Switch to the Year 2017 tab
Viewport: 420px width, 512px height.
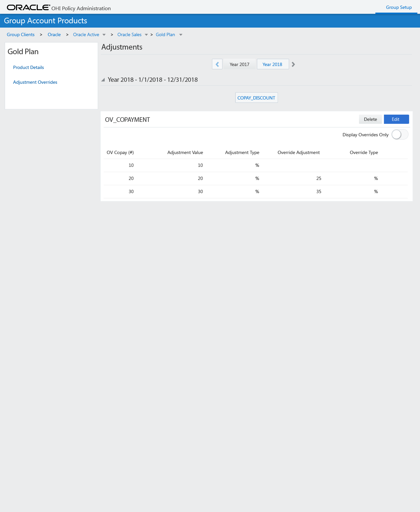coord(240,64)
